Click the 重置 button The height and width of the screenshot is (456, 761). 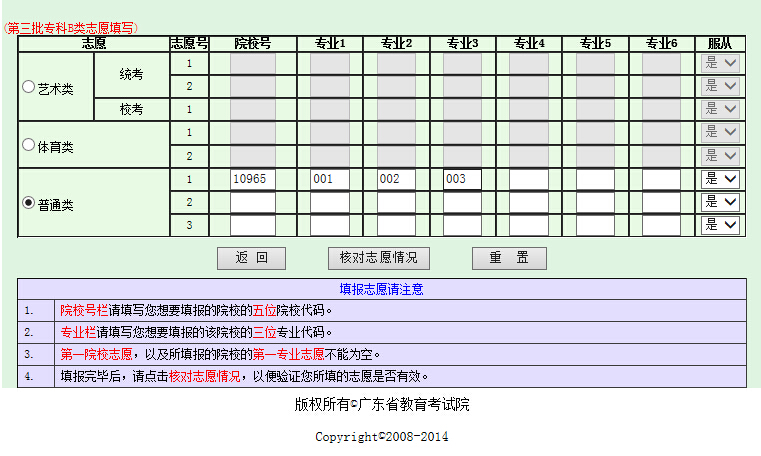pyautogui.click(x=509, y=258)
